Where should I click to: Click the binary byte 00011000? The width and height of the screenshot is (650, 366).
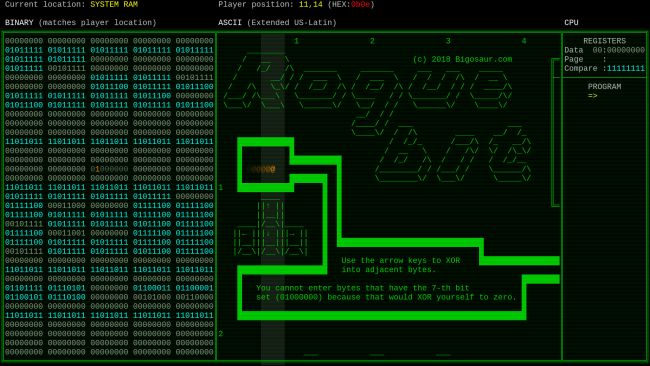(66, 206)
